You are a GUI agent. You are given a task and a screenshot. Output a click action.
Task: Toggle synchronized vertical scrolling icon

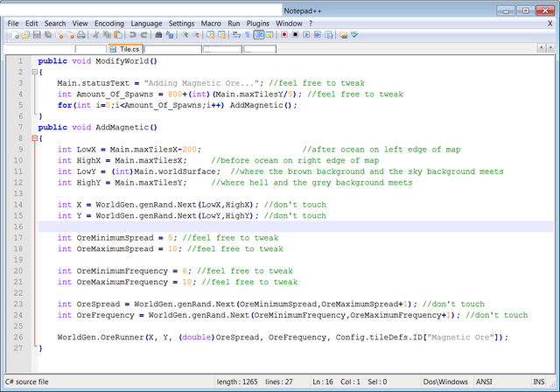click(x=211, y=35)
